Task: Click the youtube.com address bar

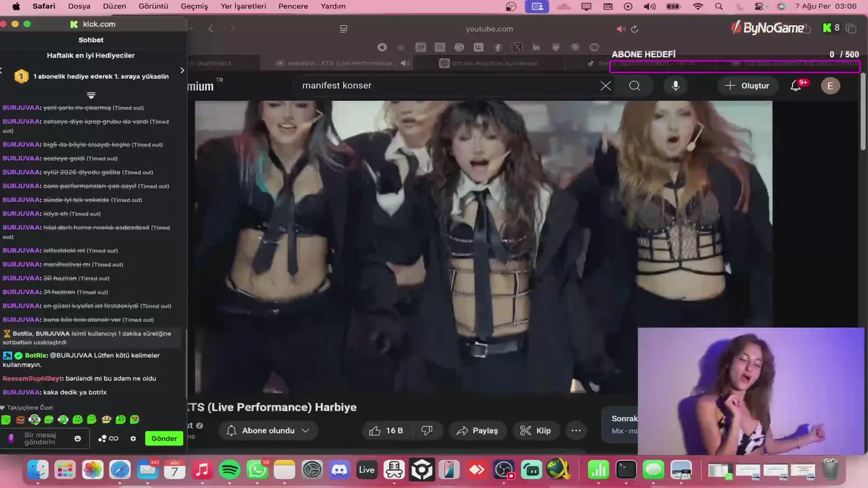Action: 490,29
